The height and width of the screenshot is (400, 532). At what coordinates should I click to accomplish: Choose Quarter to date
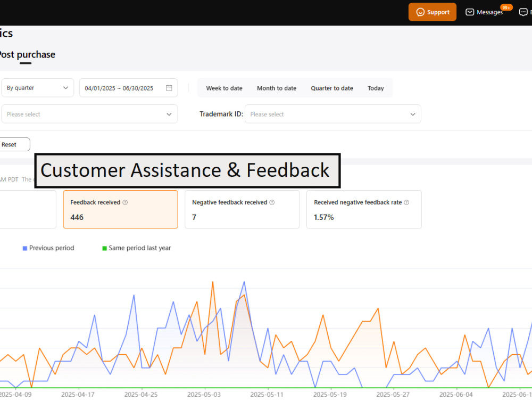tap(332, 88)
